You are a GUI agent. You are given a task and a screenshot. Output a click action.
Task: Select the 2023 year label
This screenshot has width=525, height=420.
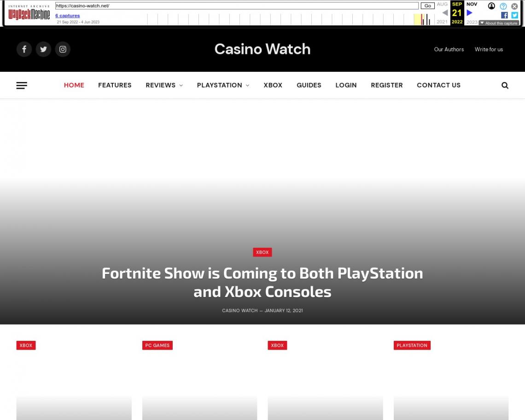click(x=472, y=22)
